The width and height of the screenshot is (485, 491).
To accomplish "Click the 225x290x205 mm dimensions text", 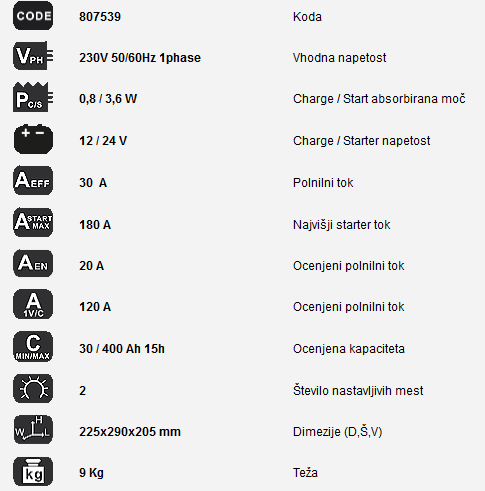I will (x=130, y=432).
